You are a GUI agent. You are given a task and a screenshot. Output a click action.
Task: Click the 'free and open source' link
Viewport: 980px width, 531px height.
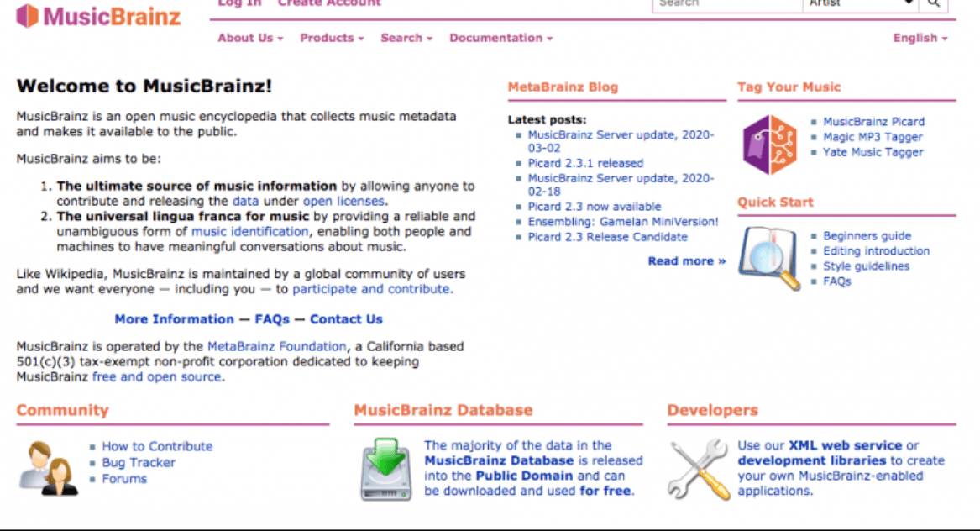[157, 376]
